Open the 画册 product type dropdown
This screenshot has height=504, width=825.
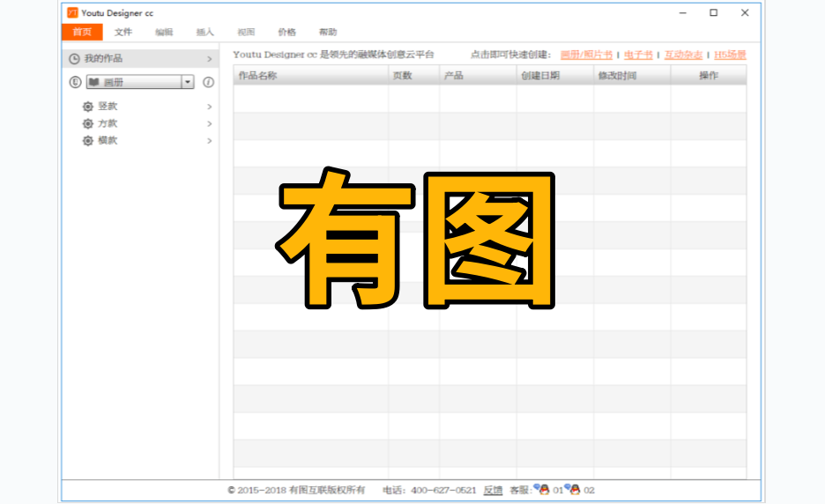pyautogui.click(x=140, y=82)
